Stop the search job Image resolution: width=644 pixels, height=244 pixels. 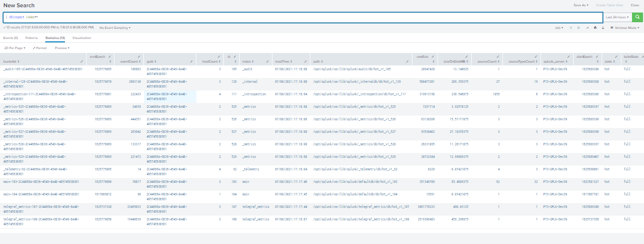coord(579,28)
